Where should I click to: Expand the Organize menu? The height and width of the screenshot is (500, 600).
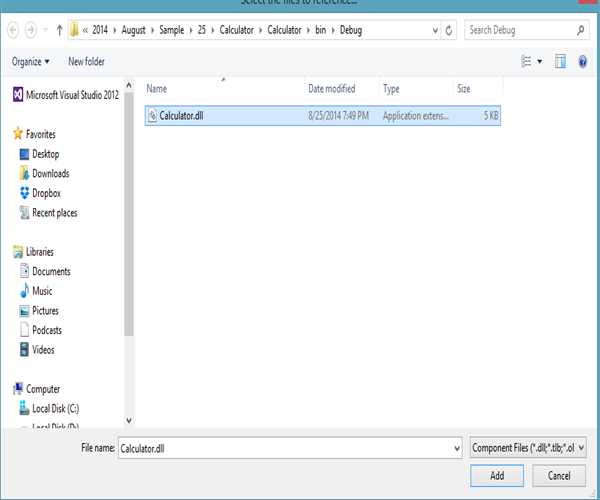(x=31, y=62)
